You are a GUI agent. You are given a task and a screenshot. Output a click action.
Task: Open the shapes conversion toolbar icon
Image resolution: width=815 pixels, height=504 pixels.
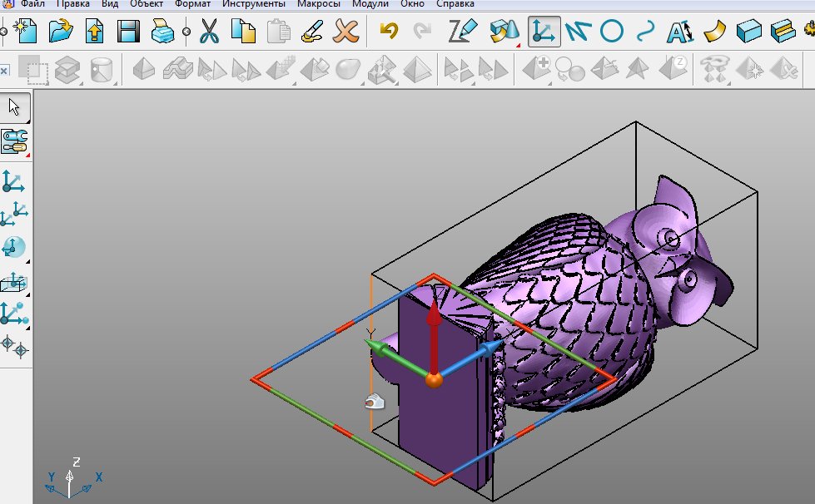coord(504,31)
